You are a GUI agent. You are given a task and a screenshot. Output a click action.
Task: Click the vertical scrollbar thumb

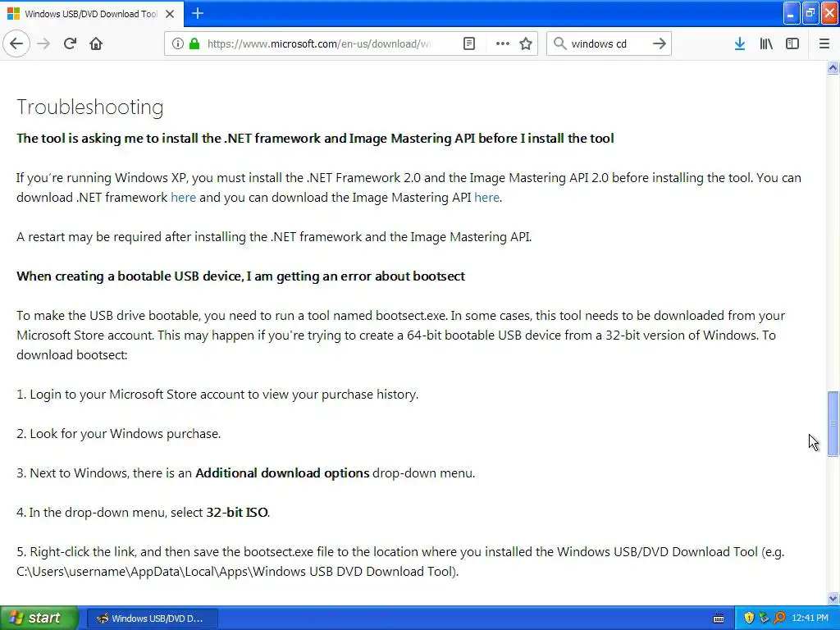(x=833, y=424)
